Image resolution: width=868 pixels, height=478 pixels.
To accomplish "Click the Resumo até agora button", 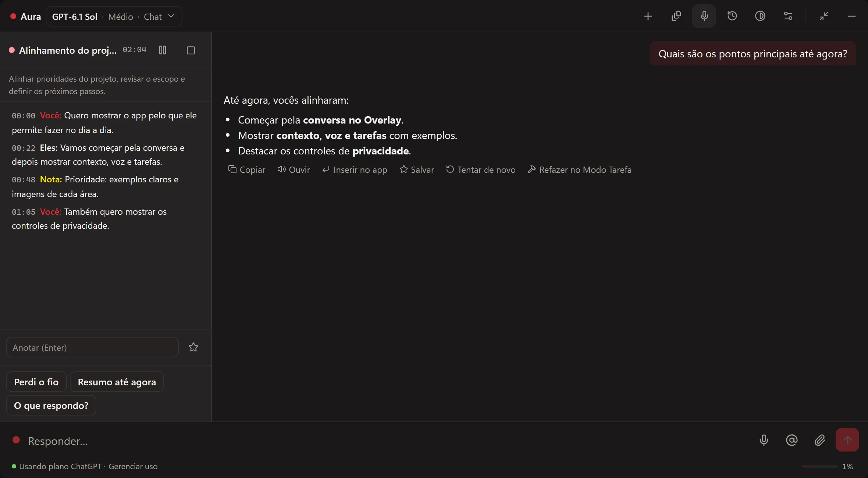I will click(x=117, y=382).
